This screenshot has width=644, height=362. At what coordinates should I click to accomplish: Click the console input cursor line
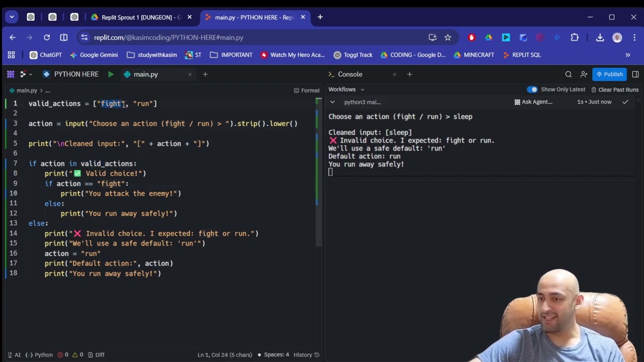point(331,172)
